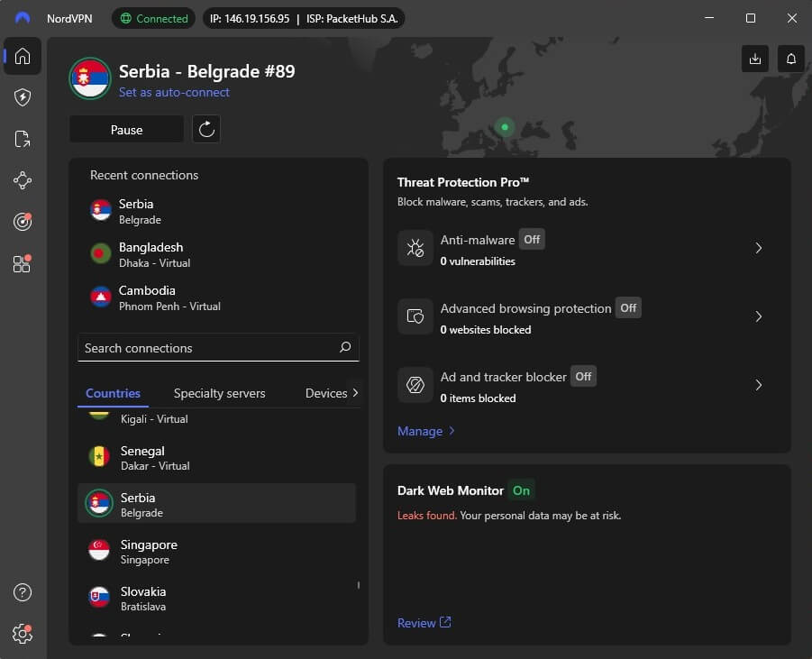The image size is (812, 659).
Task: Click the file sharing icon in the sidebar
Action: (x=22, y=139)
